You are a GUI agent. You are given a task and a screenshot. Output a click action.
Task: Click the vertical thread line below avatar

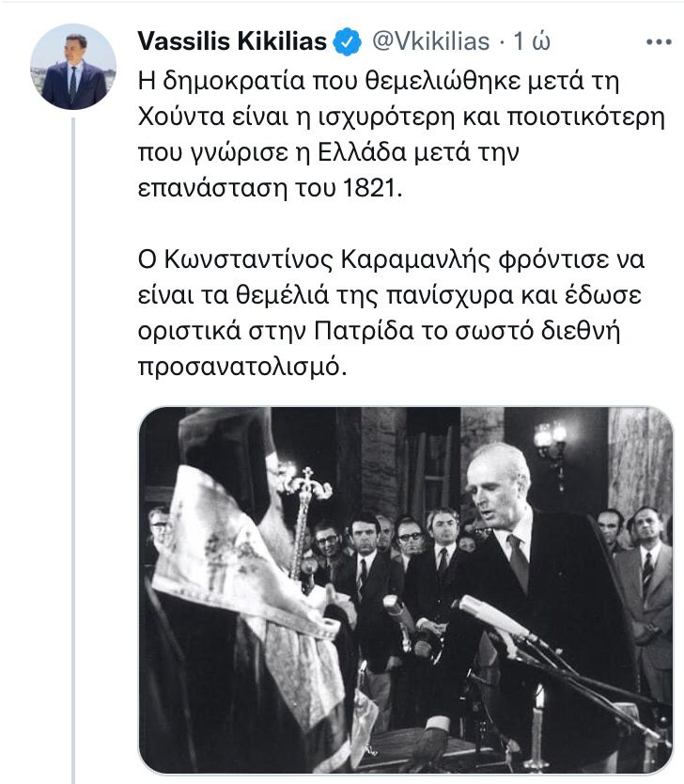click(x=73, y=450)
